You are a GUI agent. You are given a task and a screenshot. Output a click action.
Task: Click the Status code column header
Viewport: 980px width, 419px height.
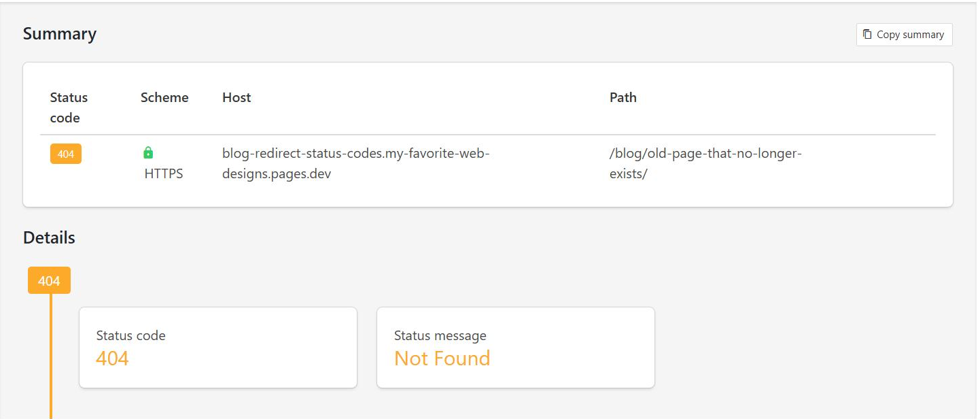pos(69,107)
